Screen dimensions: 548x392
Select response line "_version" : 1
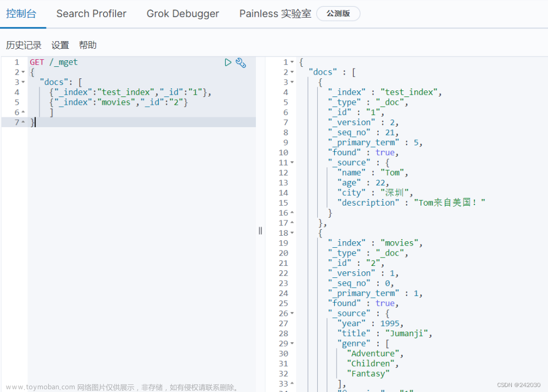(363, 273)
